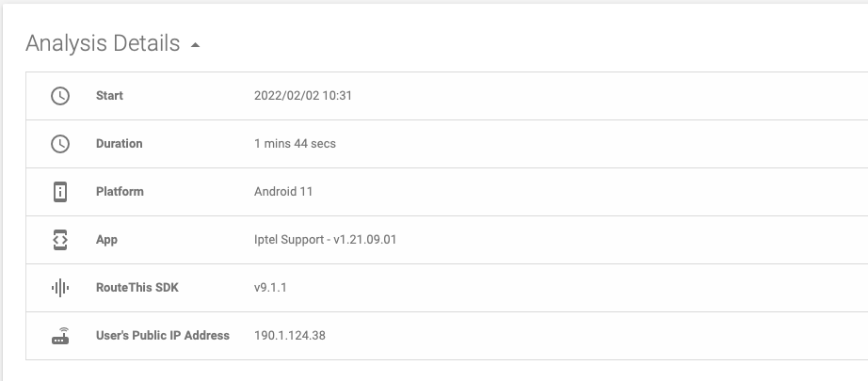Viewport: 868px width, 381px height.
Task: Collapse the Analysis Details section arrow
Action: [195, 45]
